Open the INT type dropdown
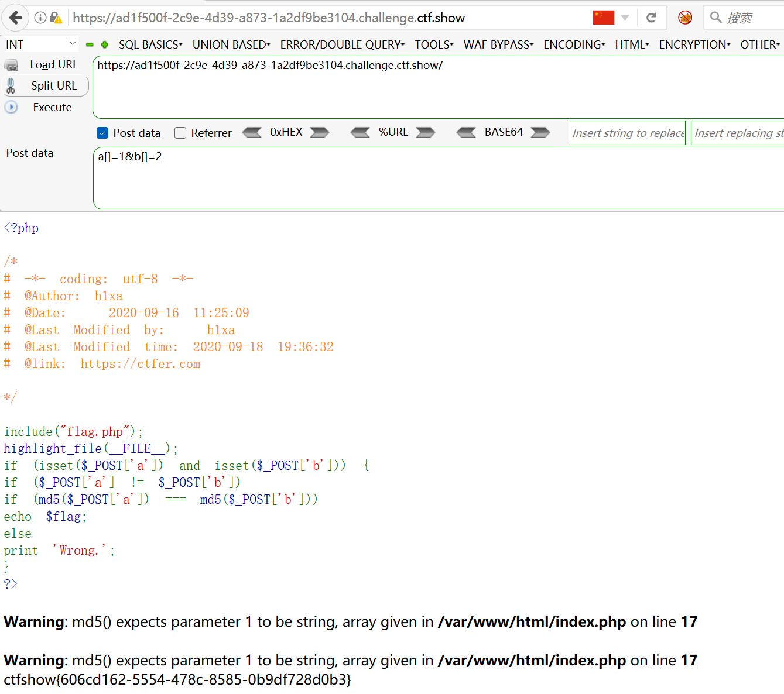 pyautogui.click(x=41, y=44)
